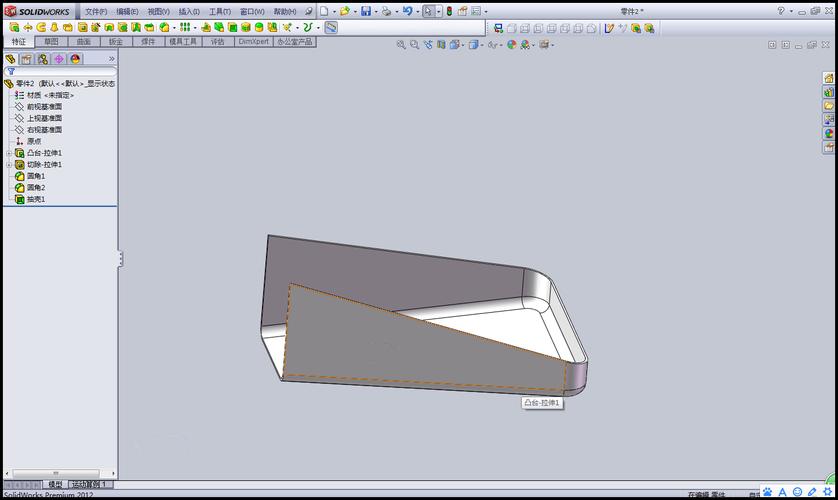Click the Extruded Boss/Base feature icon
Screen dimensions: 838x500
(14, 27)
